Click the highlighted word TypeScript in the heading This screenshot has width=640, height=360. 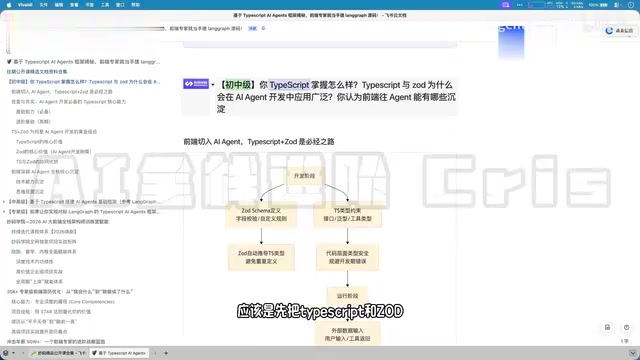289,85
